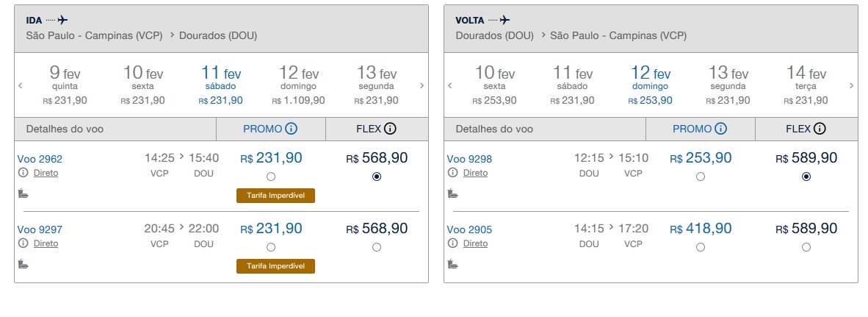This screenshot has width=868, height=317.
Task: Click the PROMO info icon in the IDA panel
Action: tap(291, 129)
